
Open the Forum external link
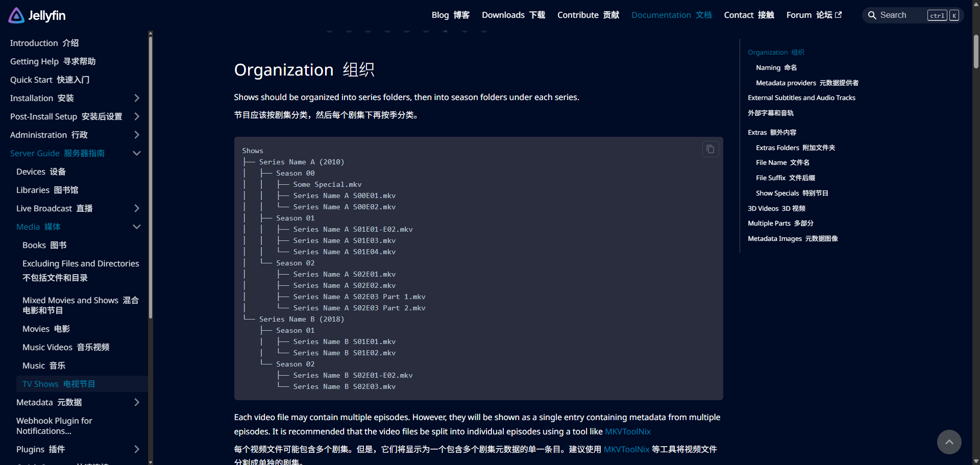(x=814, y=15)
